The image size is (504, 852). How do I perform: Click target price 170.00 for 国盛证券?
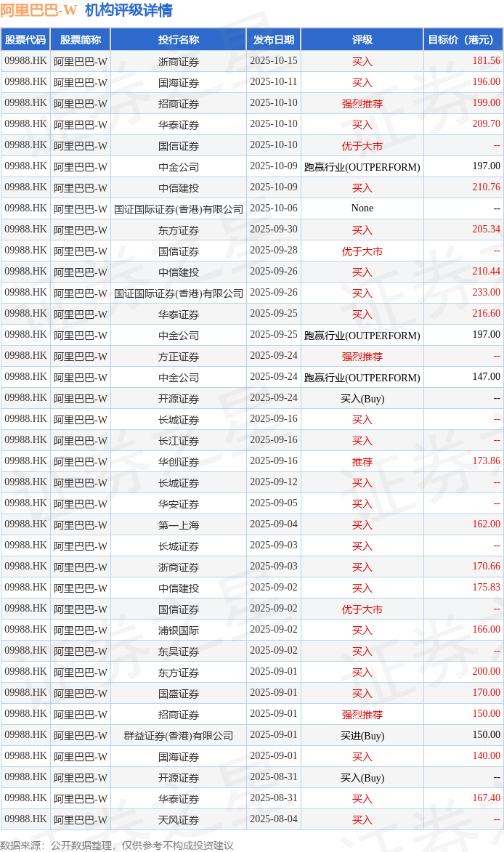tap(486, 693)
